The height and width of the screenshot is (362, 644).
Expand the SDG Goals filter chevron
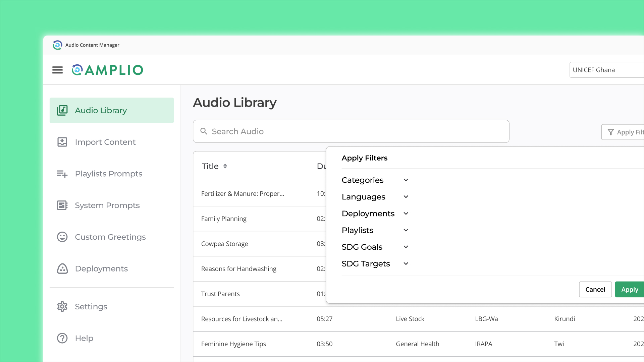coord(406,247)
